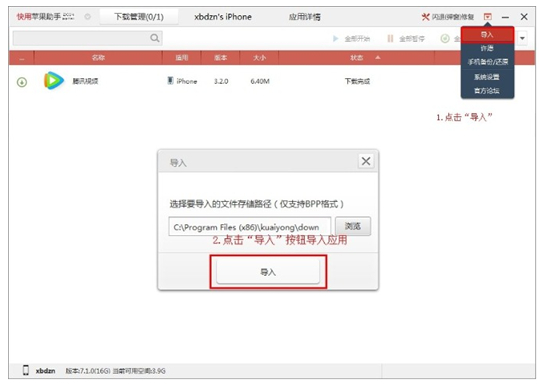Open the main menu dropdown icon in title bar
Image resolution: width=539 pixels, height=384 pixels.
pyautogui.click(x=487, y=17)
